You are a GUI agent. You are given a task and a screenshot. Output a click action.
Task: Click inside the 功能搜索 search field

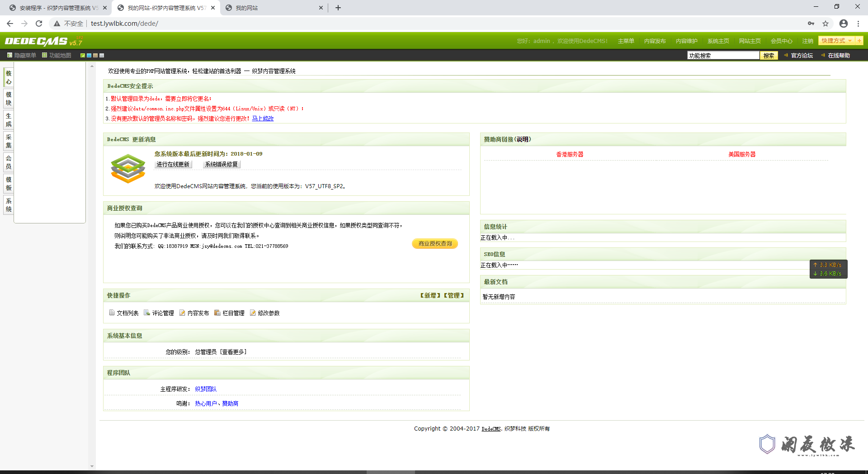tap(722, 55)
